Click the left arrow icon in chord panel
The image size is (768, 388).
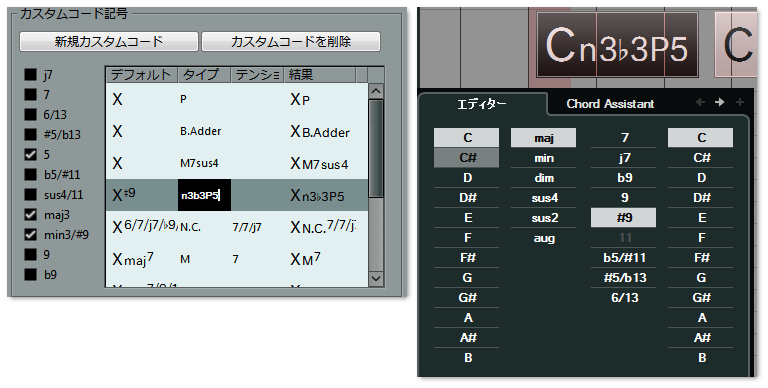[x=700, y=102]
